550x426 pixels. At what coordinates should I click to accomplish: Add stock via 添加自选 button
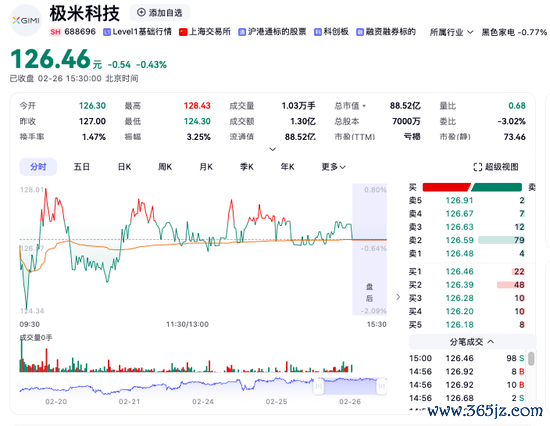pyautogui.click(x=160, y=13)
